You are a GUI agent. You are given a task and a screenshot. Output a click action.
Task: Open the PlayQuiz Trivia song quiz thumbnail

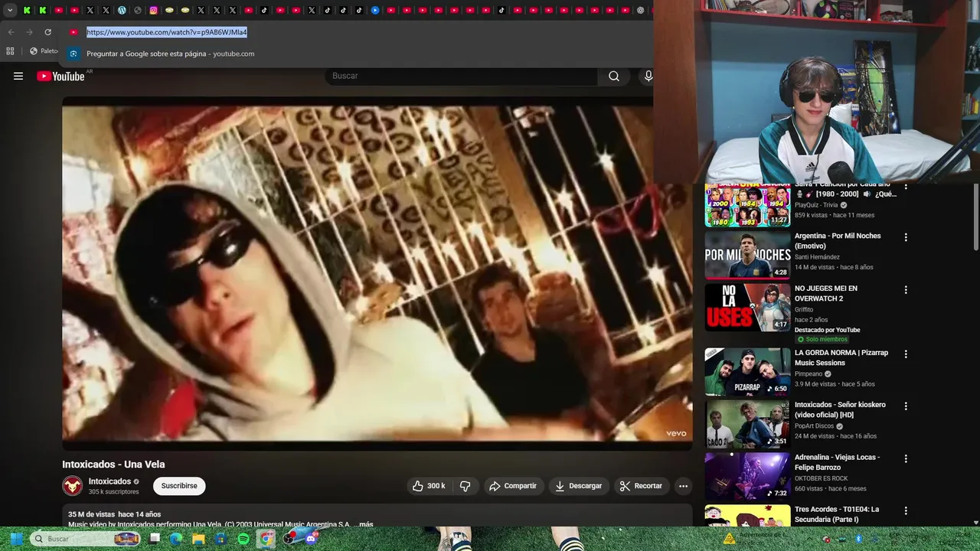[747, 205]
